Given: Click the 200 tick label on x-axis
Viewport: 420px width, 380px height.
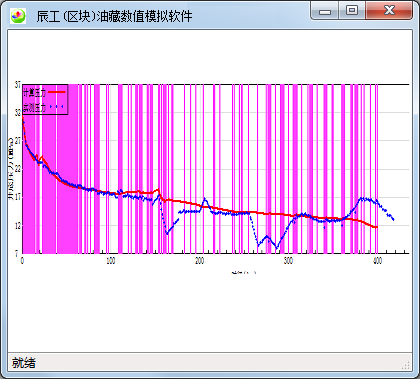Looking at the screenshot, I should [x=199, y=261].
